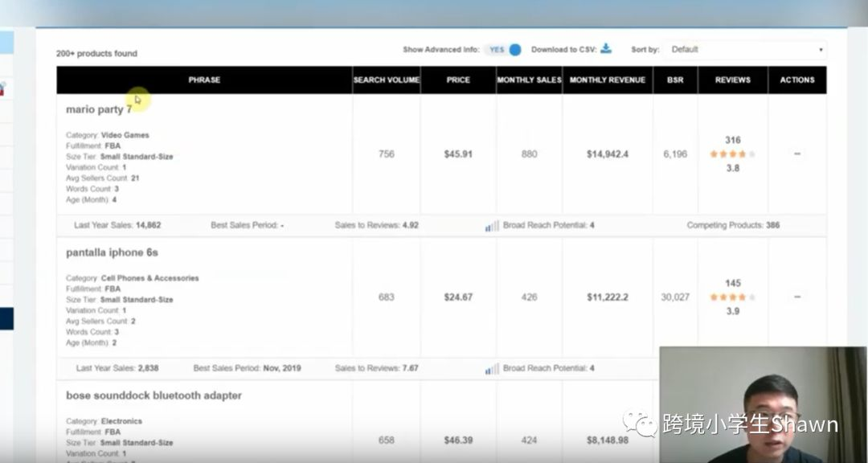This screenshot has width=868, height=463.
Task: Sort by MONTHLY SALES column header
Action: pos(529,80)
